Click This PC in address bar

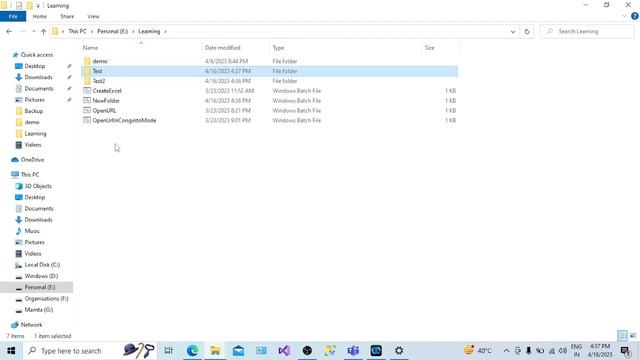(77, 31)
